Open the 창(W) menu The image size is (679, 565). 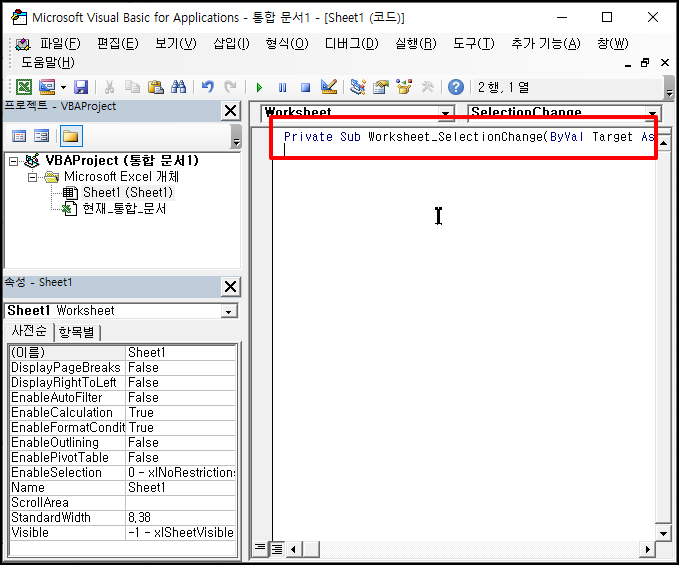613,43
